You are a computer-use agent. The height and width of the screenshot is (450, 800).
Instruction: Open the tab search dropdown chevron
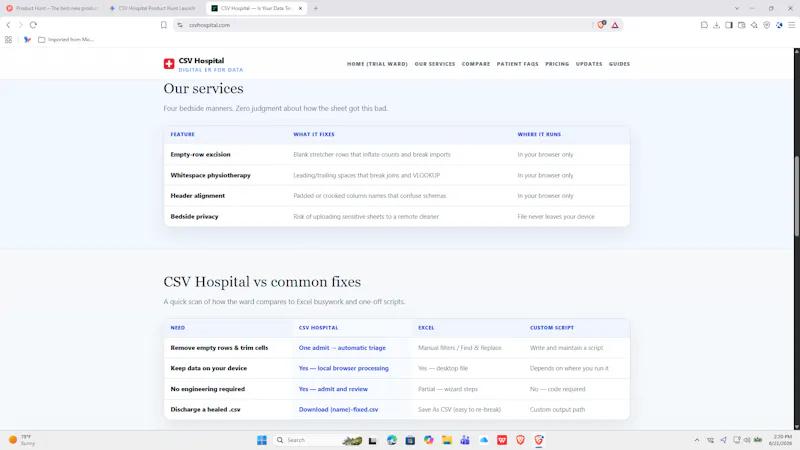point(737,8)
